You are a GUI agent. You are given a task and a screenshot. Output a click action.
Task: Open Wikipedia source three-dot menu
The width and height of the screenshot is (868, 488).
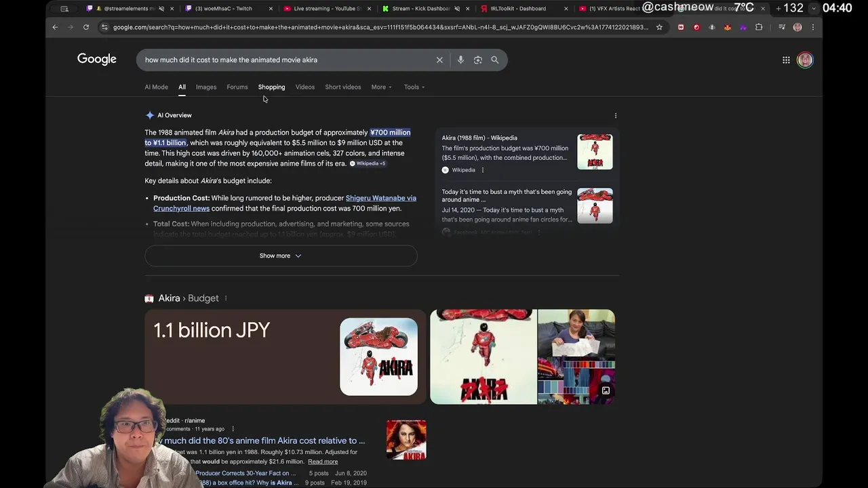483,170
